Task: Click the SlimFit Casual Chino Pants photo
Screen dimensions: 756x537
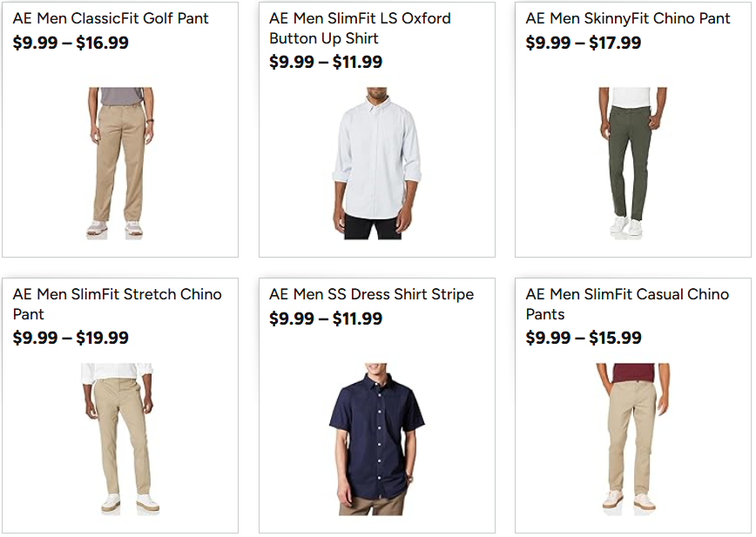Action: [x=633, y=435]
